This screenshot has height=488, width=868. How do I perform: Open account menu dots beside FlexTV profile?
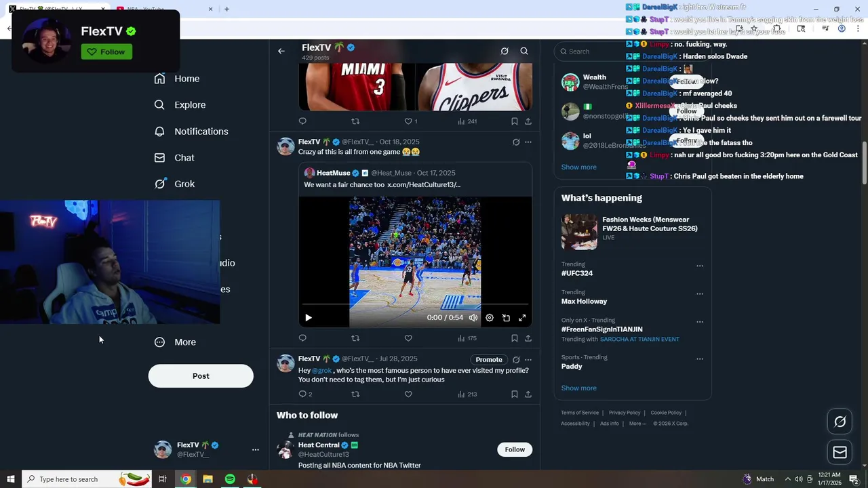coord(256,449)
